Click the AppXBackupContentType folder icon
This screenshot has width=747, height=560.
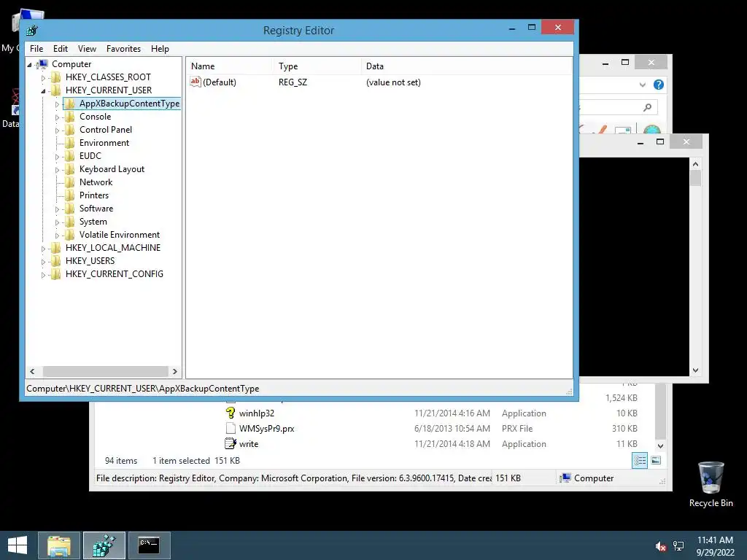point(69,104)
